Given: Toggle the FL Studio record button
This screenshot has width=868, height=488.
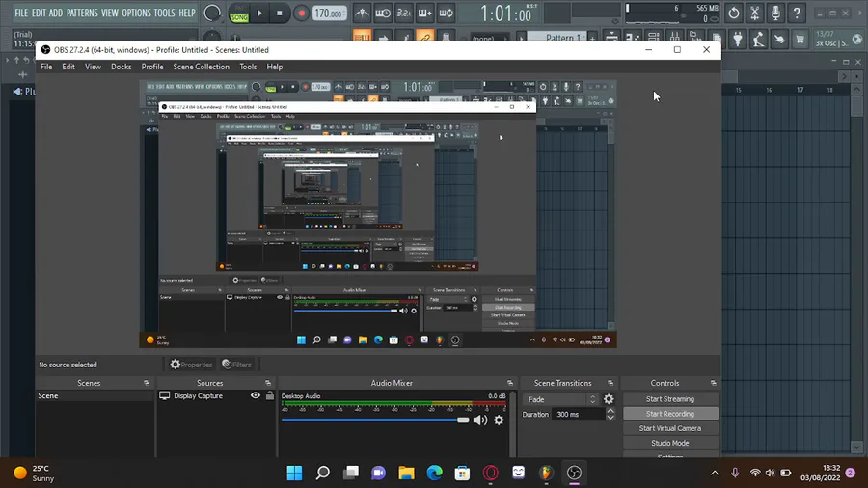Looking at the screenshot, I should click(301, 13).
